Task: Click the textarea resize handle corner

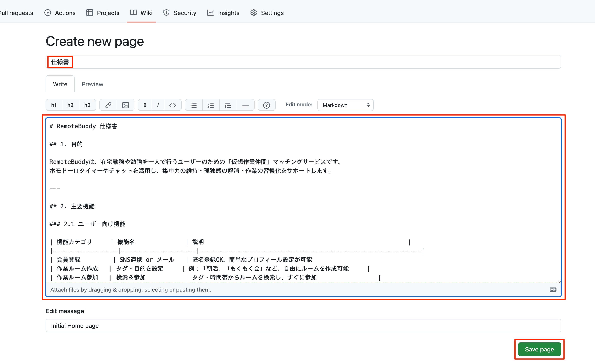Action: 559,281
